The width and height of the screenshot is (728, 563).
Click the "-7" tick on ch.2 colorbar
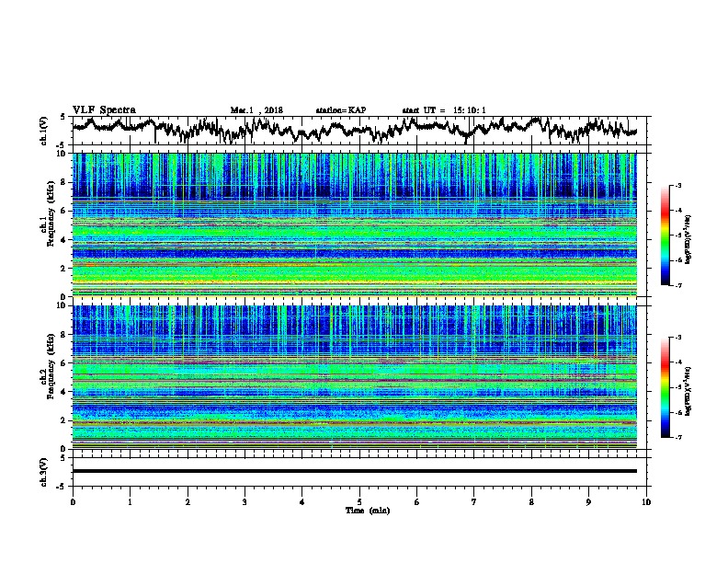point(677,437)
